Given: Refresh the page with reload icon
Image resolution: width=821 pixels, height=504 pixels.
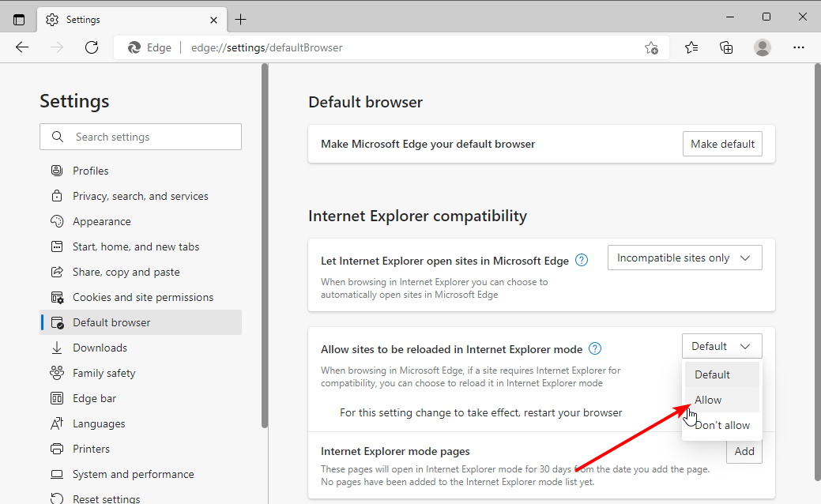Looking at the screenshot, I should (92, 47).
